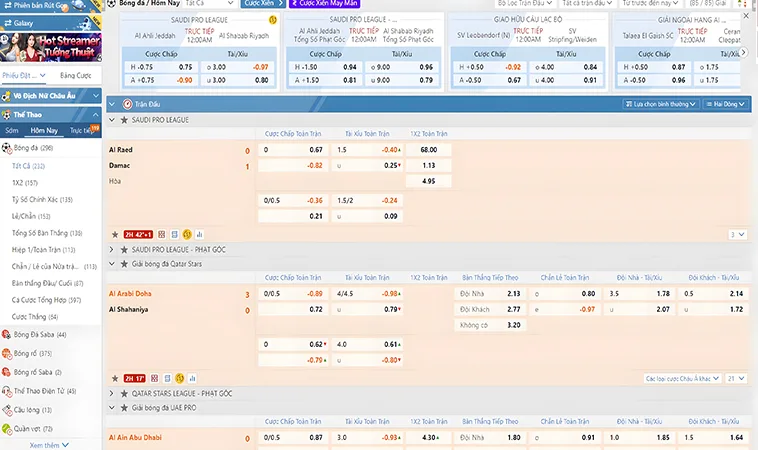Switch to the Sớm tab
The height and width of the screenshot is (450, 758).
coord(11,130)
